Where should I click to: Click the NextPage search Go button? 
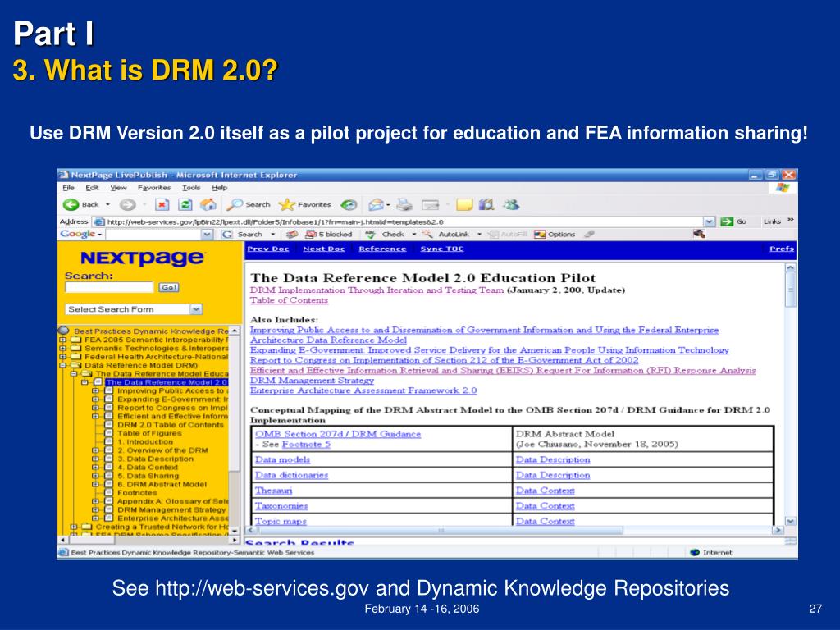point(169,288)
